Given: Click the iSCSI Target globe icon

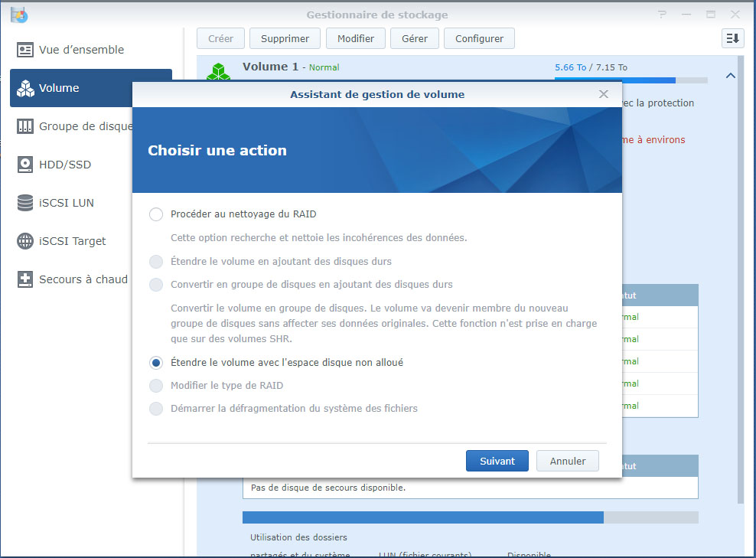Looking at the screenshot, I should pyautogui.click(x=25, y=241).
